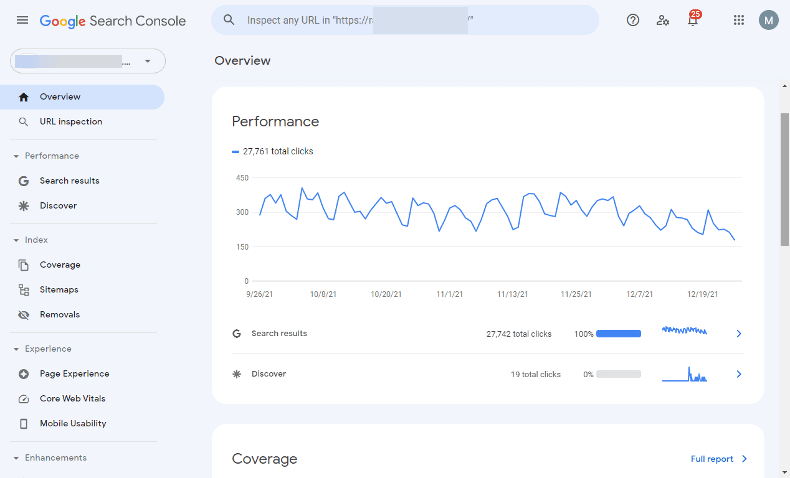Click the page vertical scrollbar thumb
790x478 pixels.
pyautogui.click(x=784, y=179)
